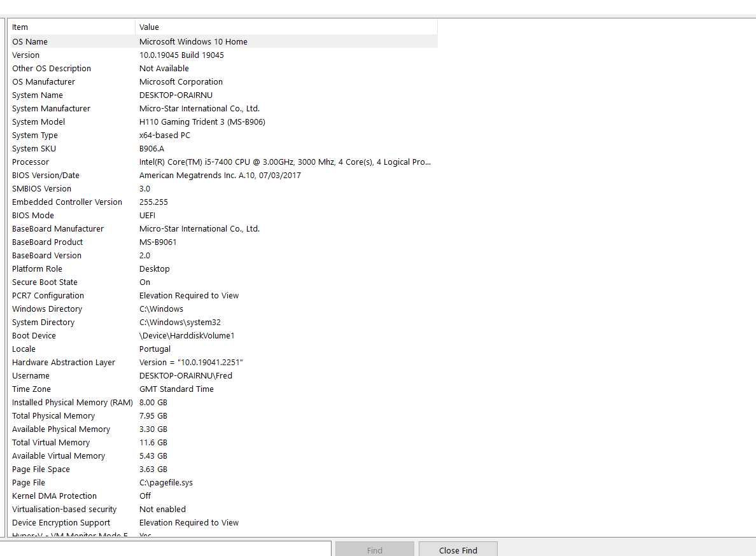Select the System Model row

coord(223,122)
